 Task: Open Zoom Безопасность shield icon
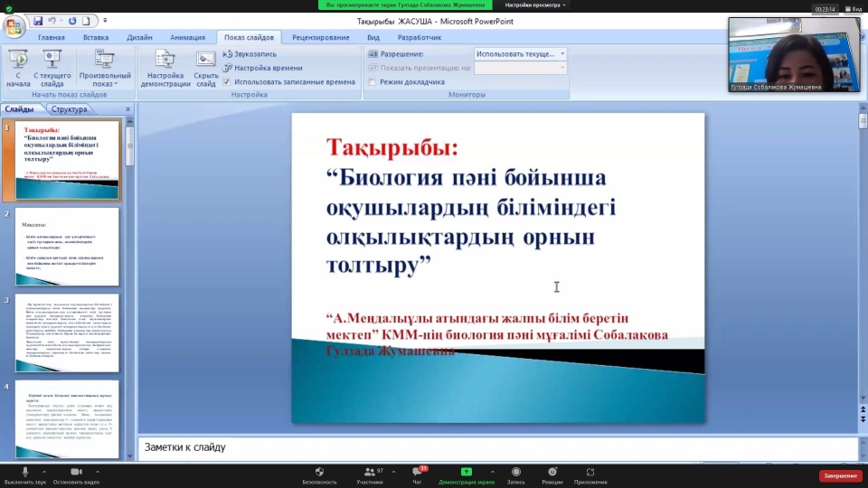point(319,474)
